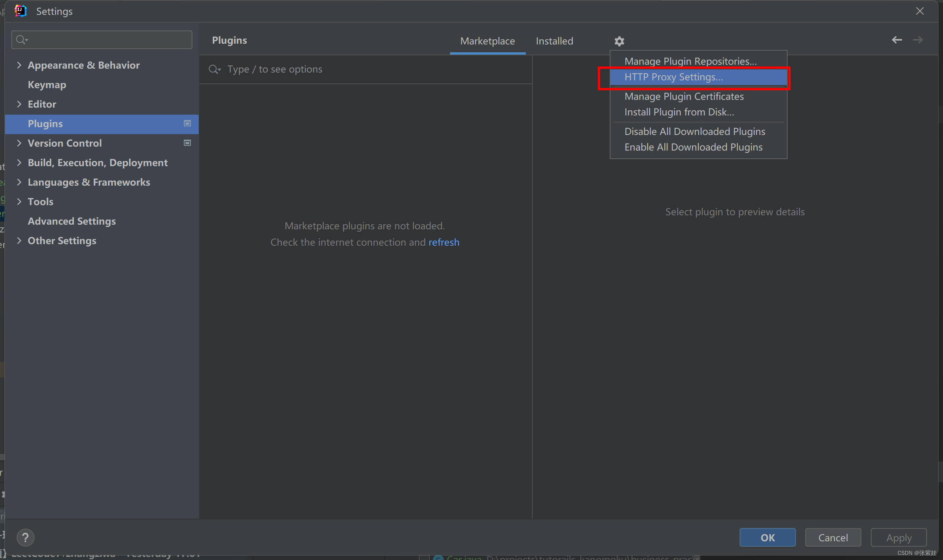The image size is (943, 560).
Task: Select Keymap in settings tree
Action: point(47,85)
